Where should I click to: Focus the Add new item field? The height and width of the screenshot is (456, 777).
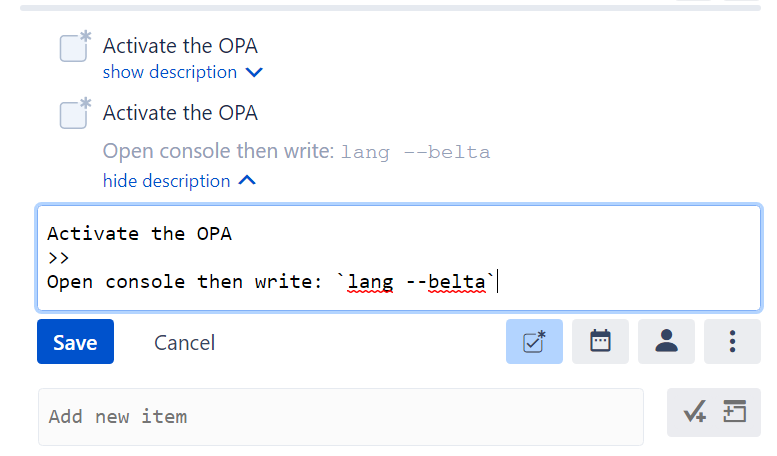point(340,416)
